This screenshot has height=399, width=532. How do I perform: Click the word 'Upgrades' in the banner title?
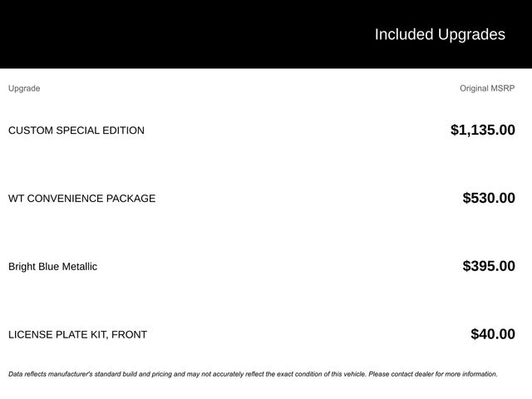click(x=471, y=34)
